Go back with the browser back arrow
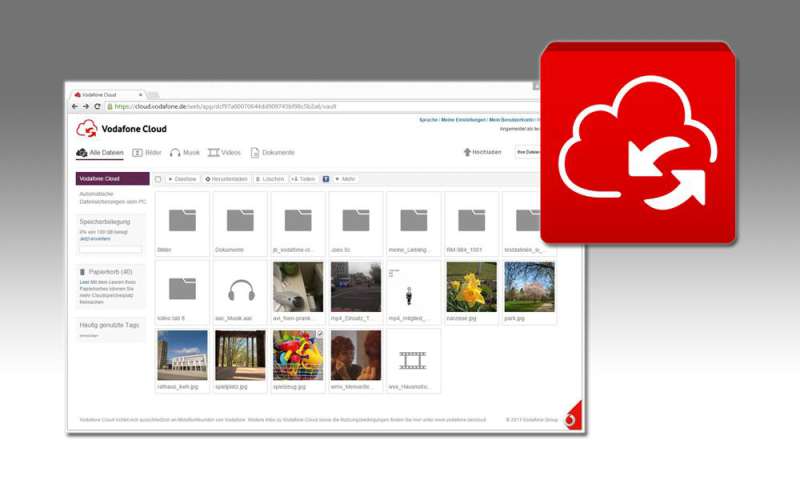Viewport: 800px width, 480px height. click(x=75, y=107)
